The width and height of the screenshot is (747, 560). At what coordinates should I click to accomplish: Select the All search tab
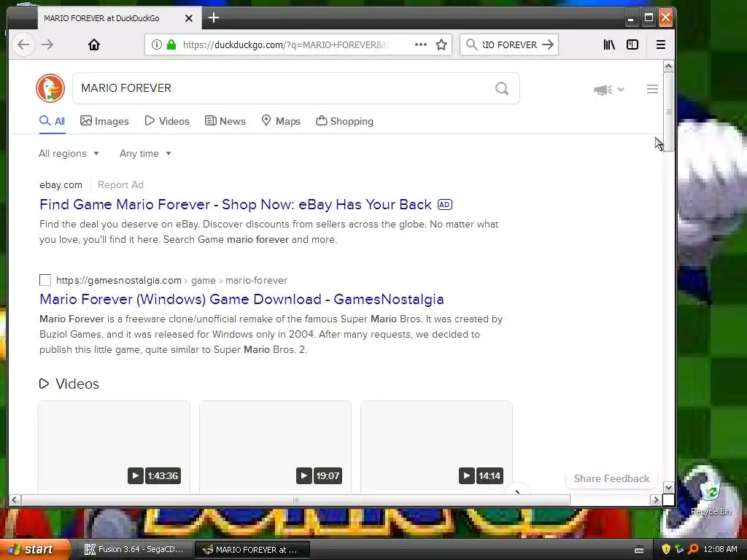pyautogui.click(x=53, y=121)
